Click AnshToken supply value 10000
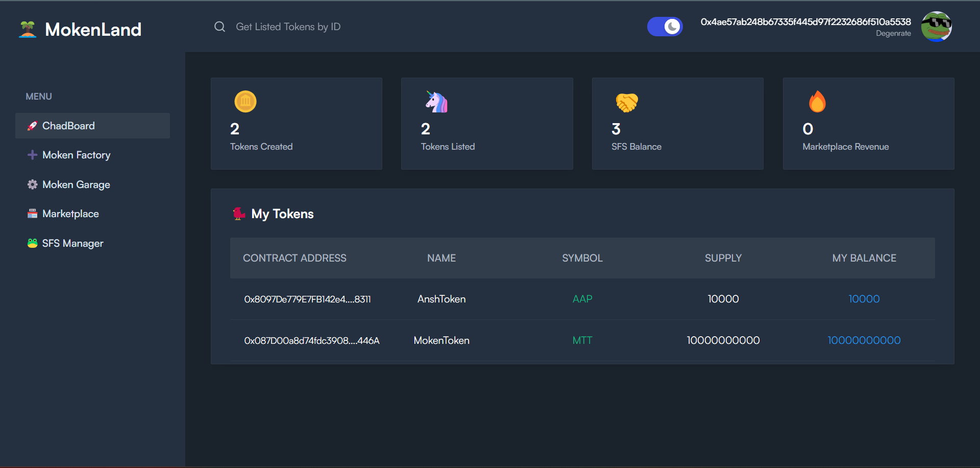 click(723, 299)
